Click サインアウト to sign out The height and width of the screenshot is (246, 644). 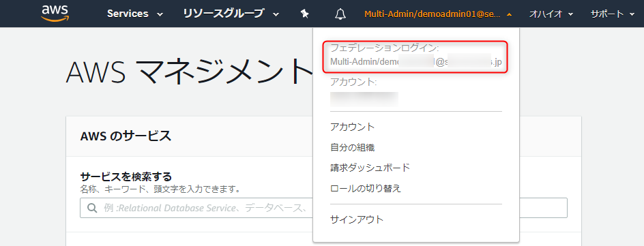click(x=357, y=219)
